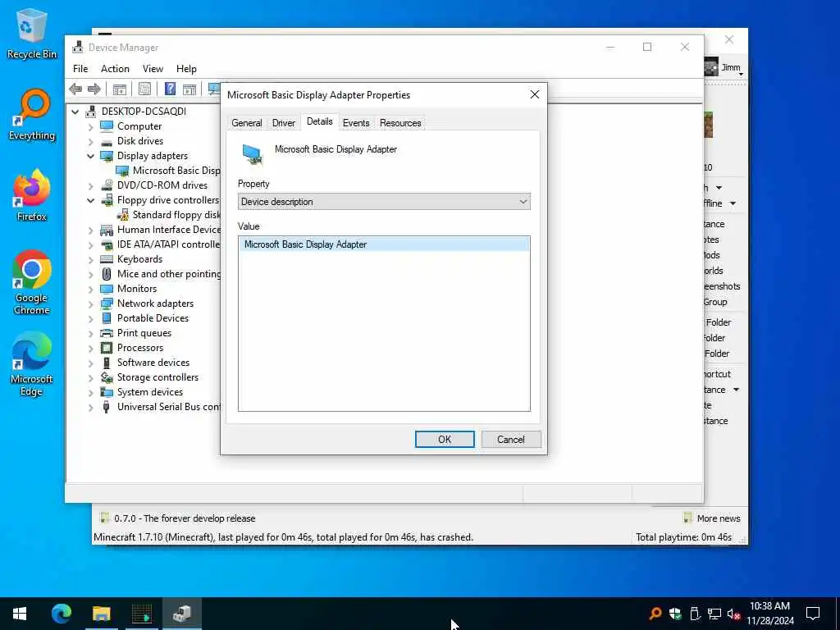Expand the Disk drives category
840x630 pixels.
90,142
